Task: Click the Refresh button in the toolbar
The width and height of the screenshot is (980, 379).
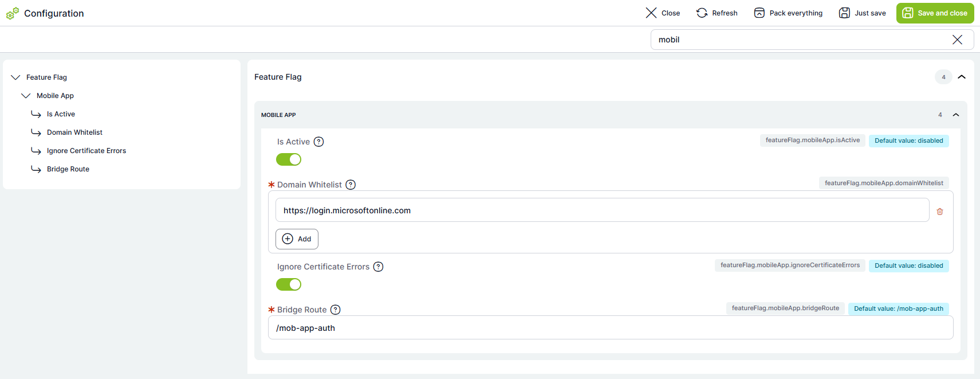Action: 717,13
